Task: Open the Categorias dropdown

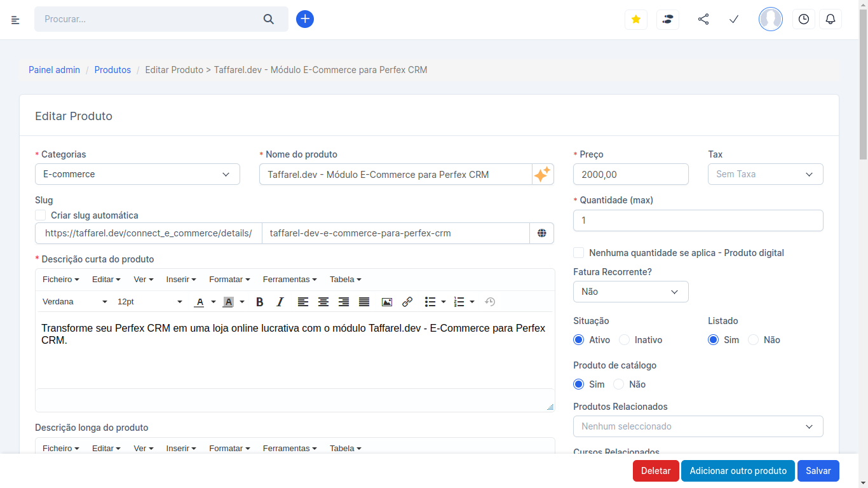Action: click(137, 173)
